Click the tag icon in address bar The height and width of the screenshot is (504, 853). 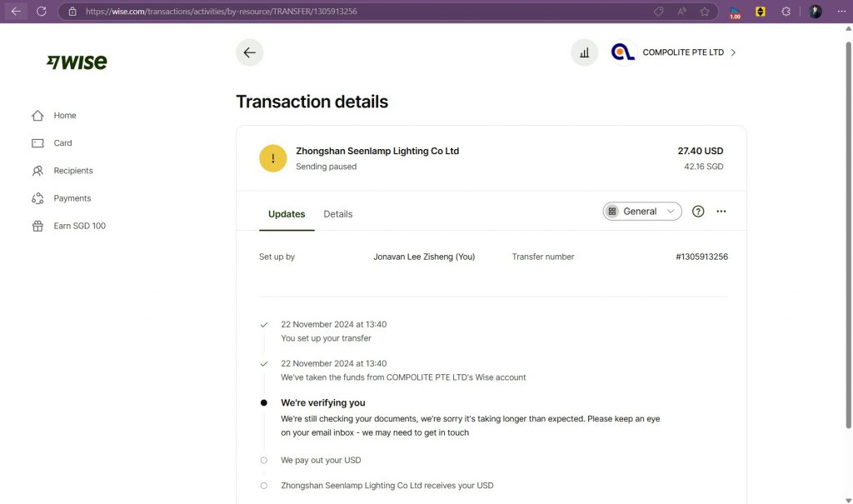tap(659, 12)
